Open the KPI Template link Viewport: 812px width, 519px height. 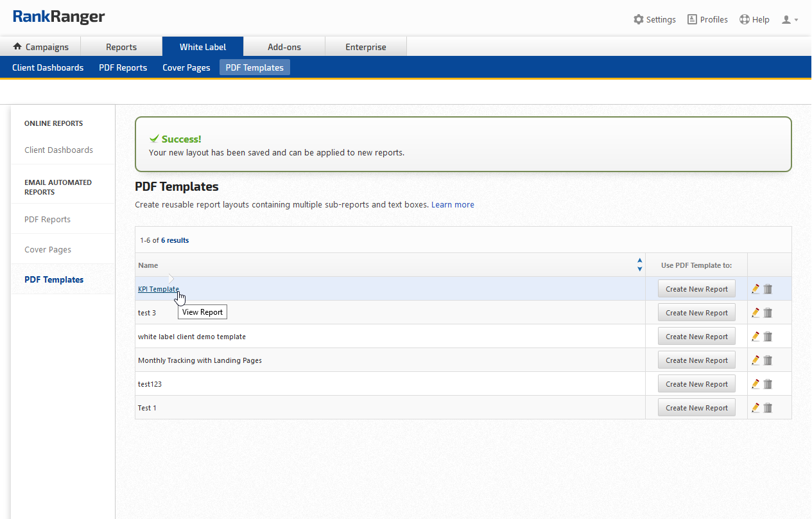(158, 289)
